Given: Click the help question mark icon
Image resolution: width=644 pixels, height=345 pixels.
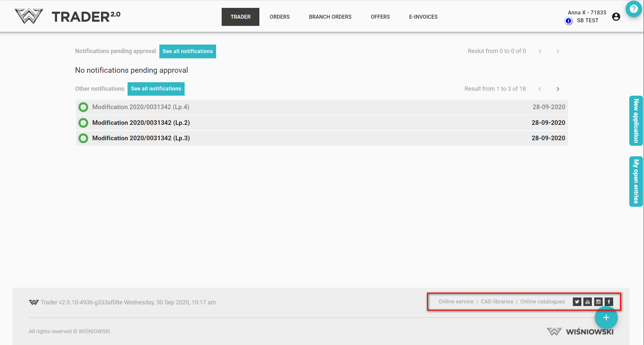Looking at the screenshot, I should point(634,9).
